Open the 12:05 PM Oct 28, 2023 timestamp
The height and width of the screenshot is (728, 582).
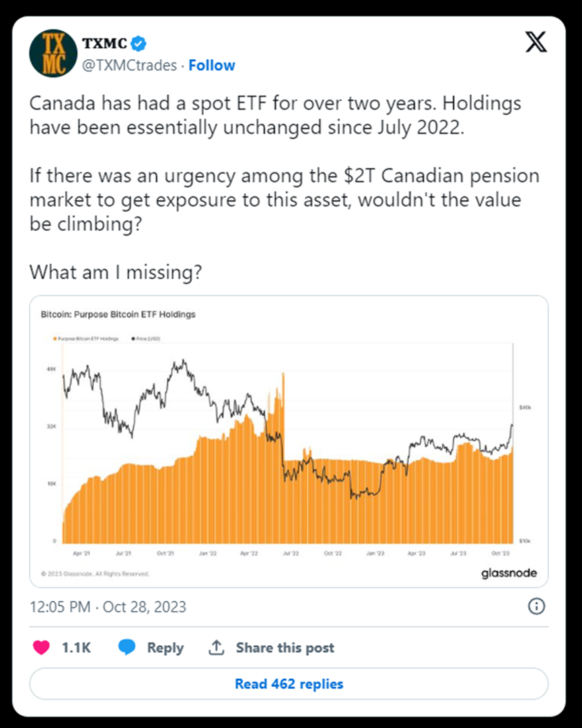point(108,607)
